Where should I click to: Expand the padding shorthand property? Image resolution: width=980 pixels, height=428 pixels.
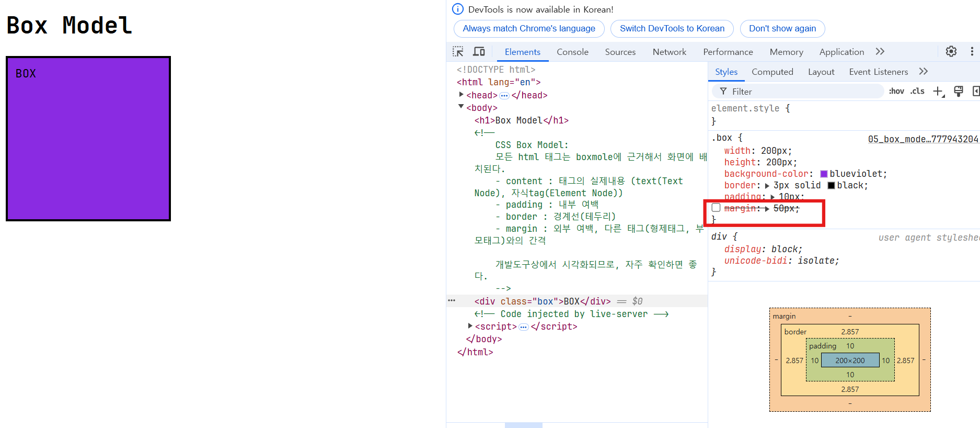[x=773, y=197]
